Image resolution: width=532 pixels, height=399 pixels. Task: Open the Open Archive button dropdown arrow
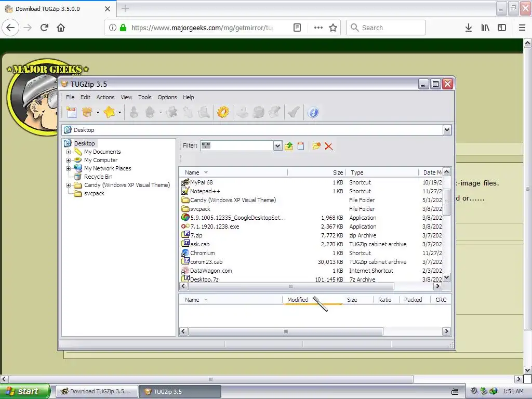[x=98, y=112]
